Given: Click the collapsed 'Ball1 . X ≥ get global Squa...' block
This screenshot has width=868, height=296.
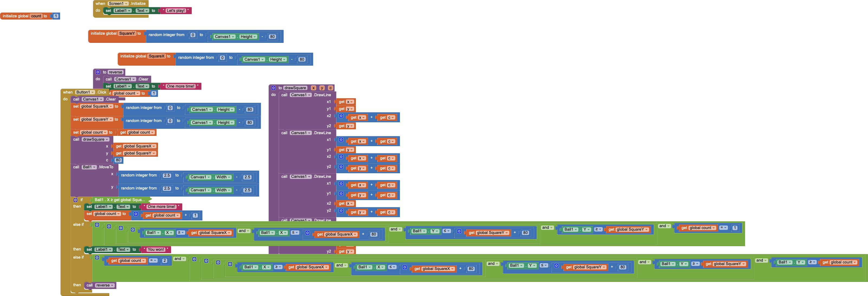Looking at the screenshot, I should (x=119, y=200).
